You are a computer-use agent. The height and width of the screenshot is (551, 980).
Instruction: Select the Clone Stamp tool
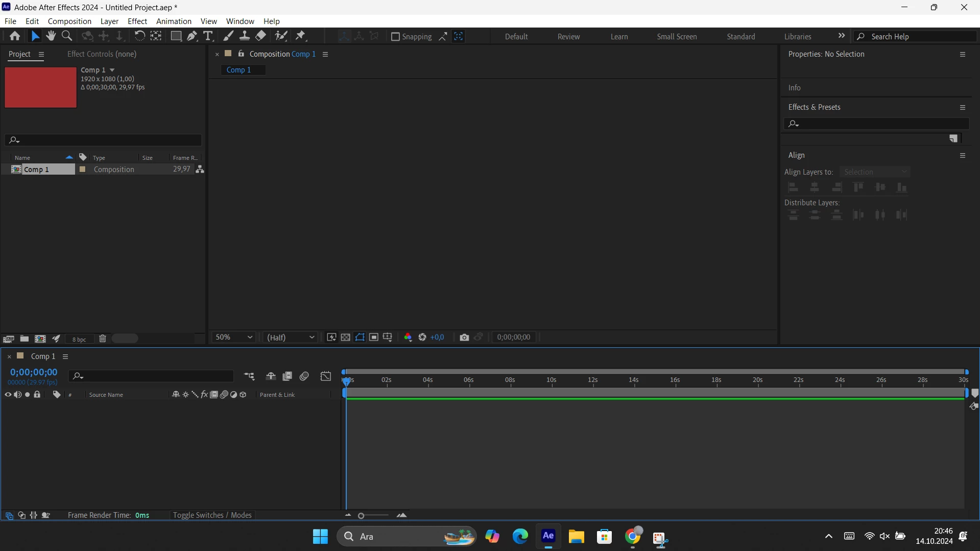click(245, 36)
